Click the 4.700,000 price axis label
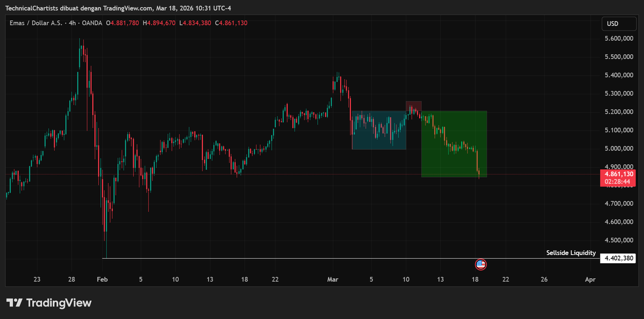 coord(620,204)
